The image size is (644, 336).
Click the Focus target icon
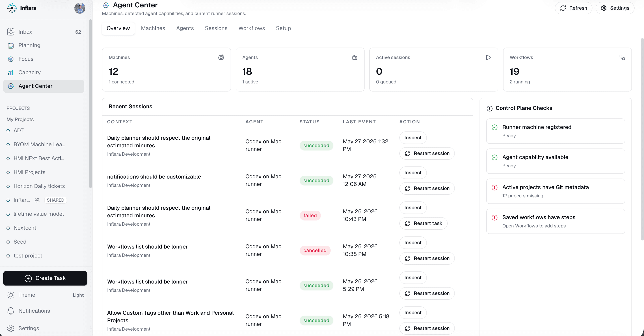click(11, 59)
